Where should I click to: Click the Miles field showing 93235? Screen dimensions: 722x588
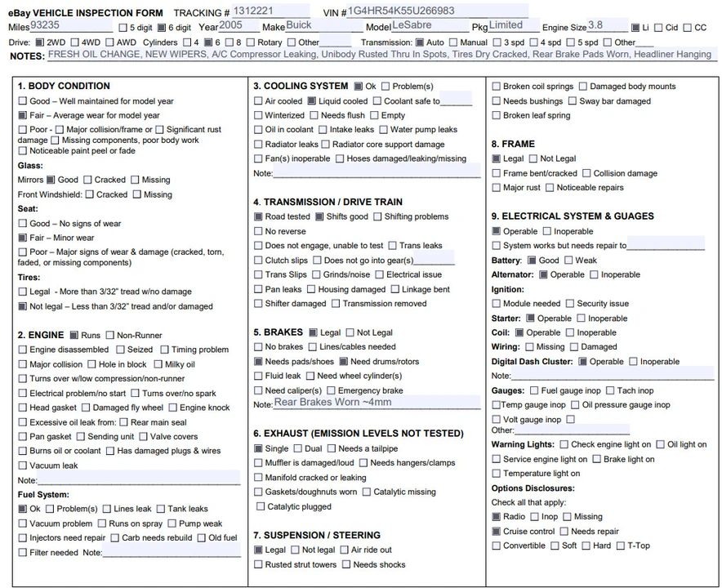point(71,25)
